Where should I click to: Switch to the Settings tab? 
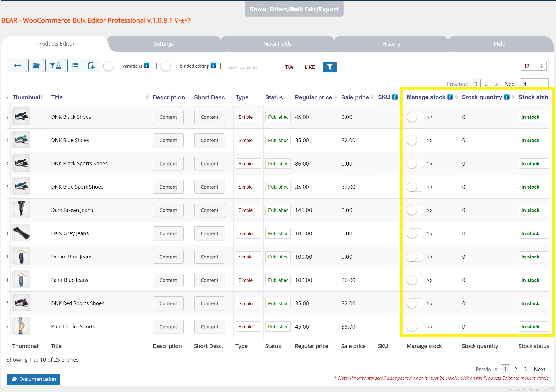tap(164, 44)
